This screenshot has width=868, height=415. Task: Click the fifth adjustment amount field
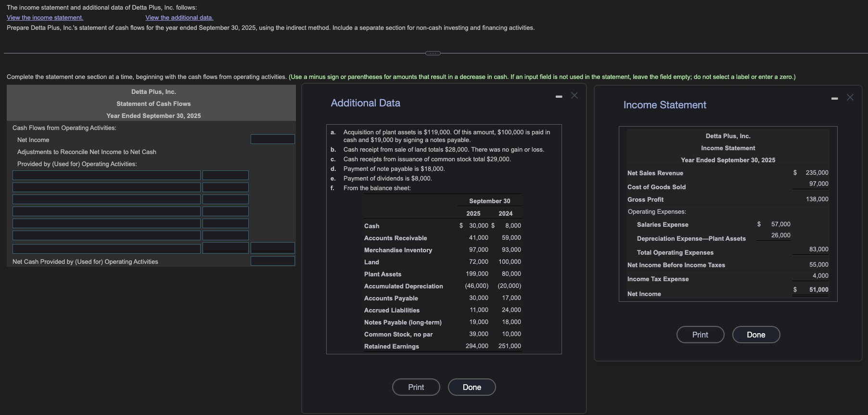click(226, 223)
